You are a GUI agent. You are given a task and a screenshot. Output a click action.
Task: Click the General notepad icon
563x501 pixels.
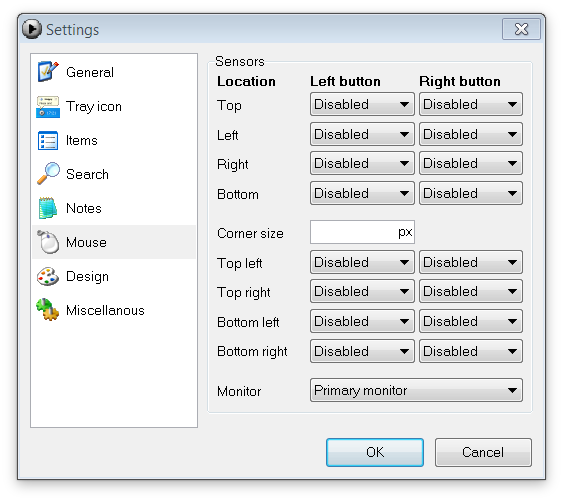tap(48, 71)
